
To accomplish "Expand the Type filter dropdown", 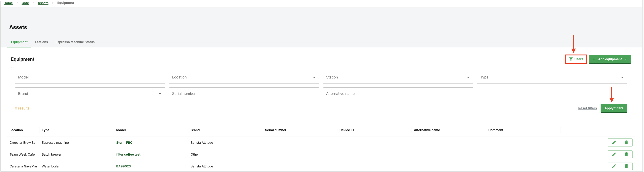I will tap(552, 77).
